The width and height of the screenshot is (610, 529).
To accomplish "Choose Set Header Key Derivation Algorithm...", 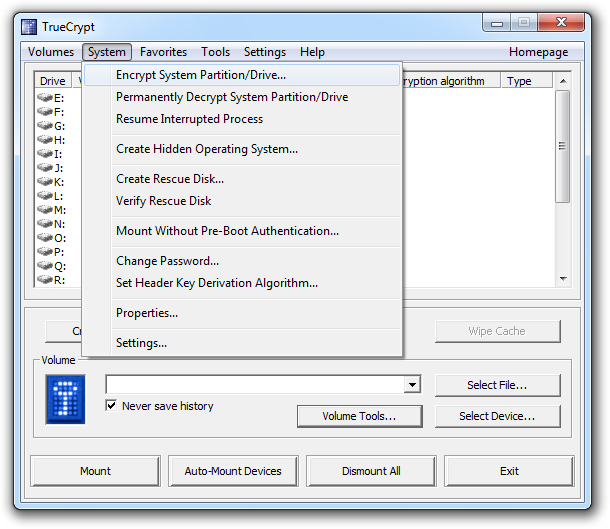I will point(242,283).
